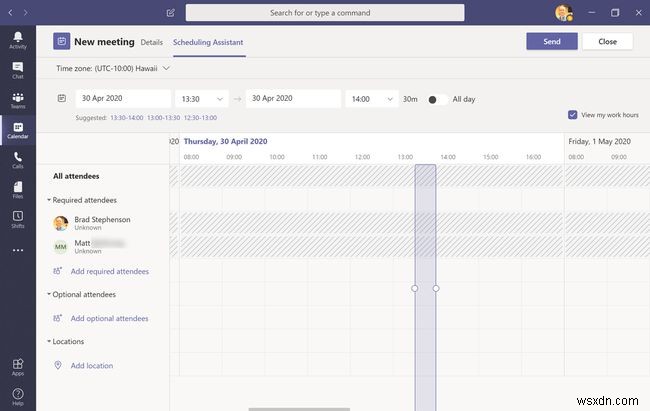Click the add optional attendees person icon
This screenshot has width=650, height=411.
[x=58, y=318]
